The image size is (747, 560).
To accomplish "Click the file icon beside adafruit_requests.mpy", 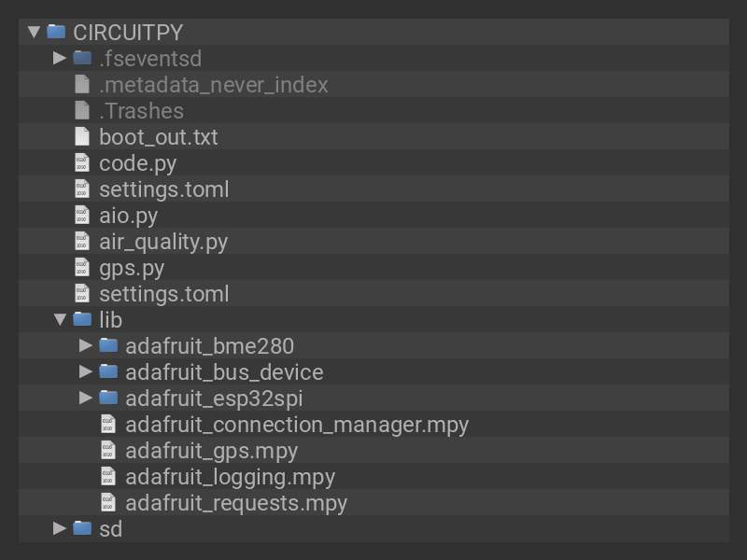I will (x=108, y=503).
